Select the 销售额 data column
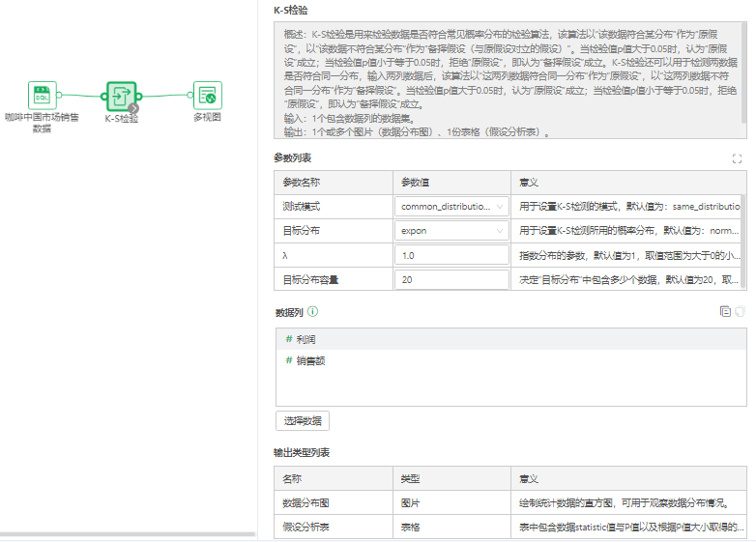The image size is (756, 542). tap(309, 360)
